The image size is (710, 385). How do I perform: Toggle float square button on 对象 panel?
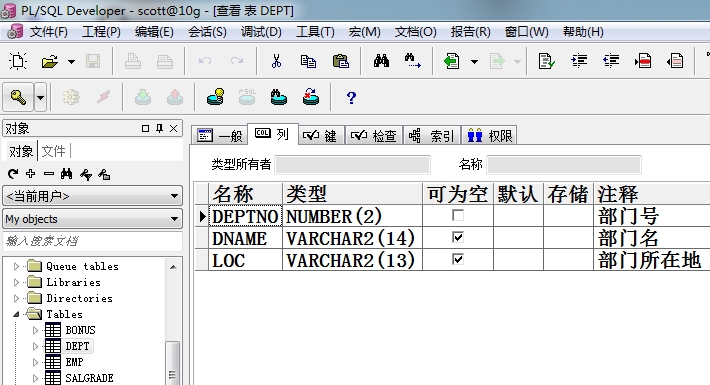point(145,129)
